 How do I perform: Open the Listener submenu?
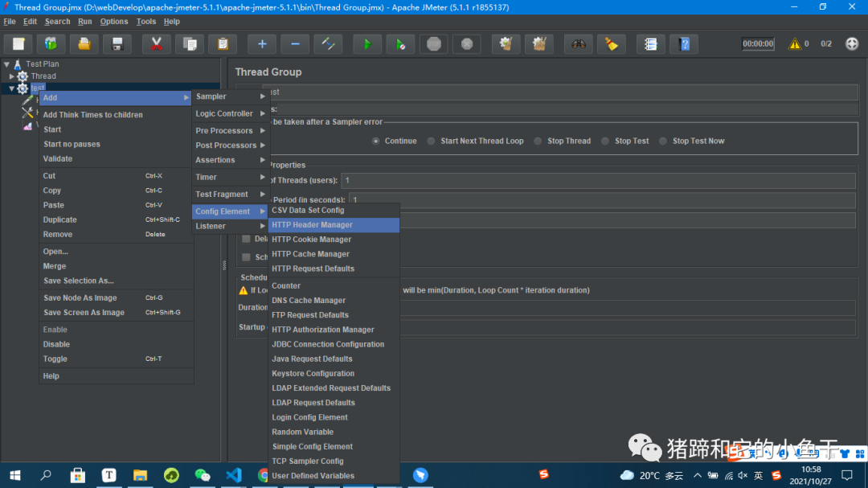point(231,226)
